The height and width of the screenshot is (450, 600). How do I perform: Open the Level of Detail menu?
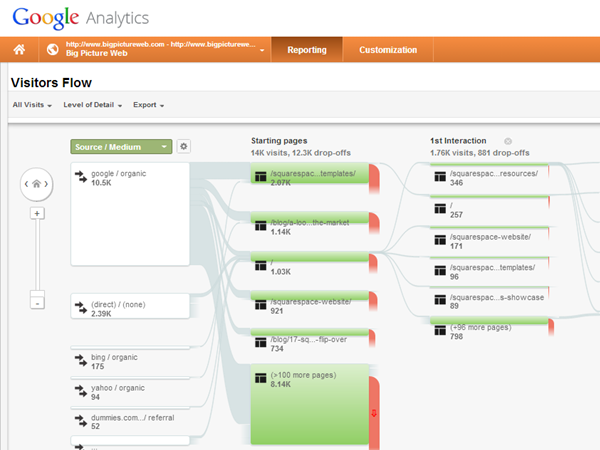tap(93, 105)
